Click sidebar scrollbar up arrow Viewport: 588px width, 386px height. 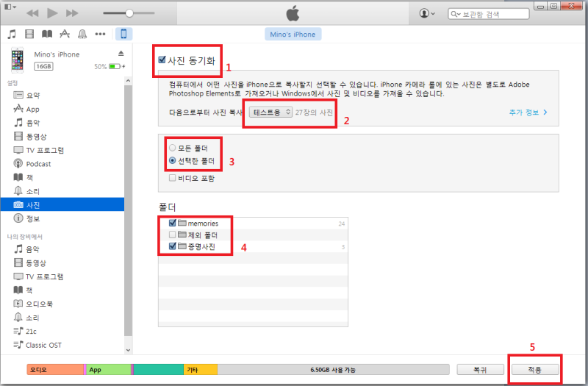click(128, 81)
